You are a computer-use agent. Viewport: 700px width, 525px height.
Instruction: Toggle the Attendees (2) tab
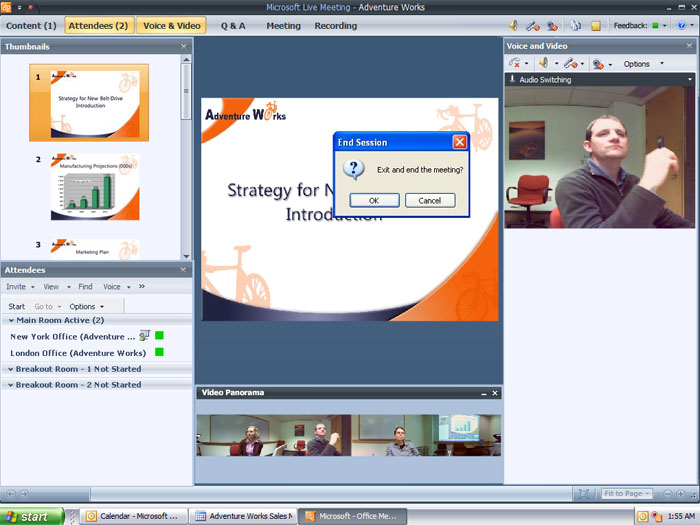(x=98, y=25)
